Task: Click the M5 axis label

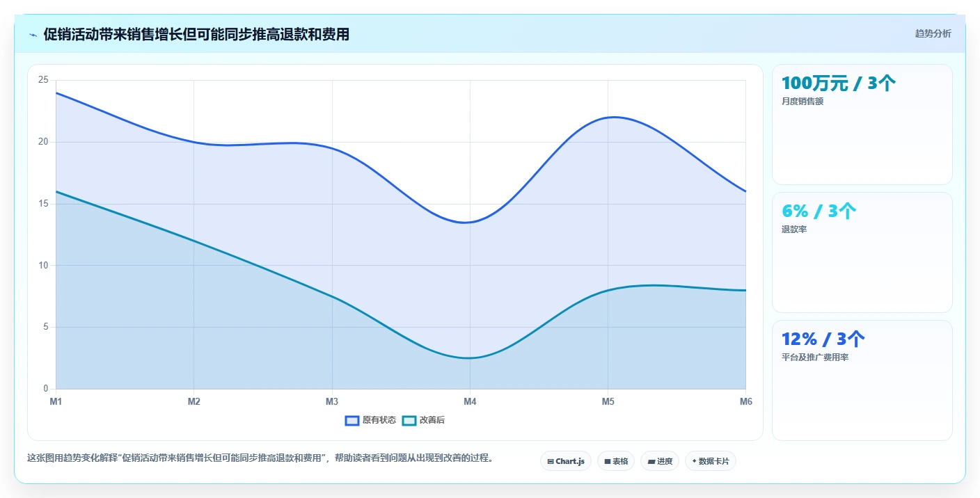Action: point(608,401)
